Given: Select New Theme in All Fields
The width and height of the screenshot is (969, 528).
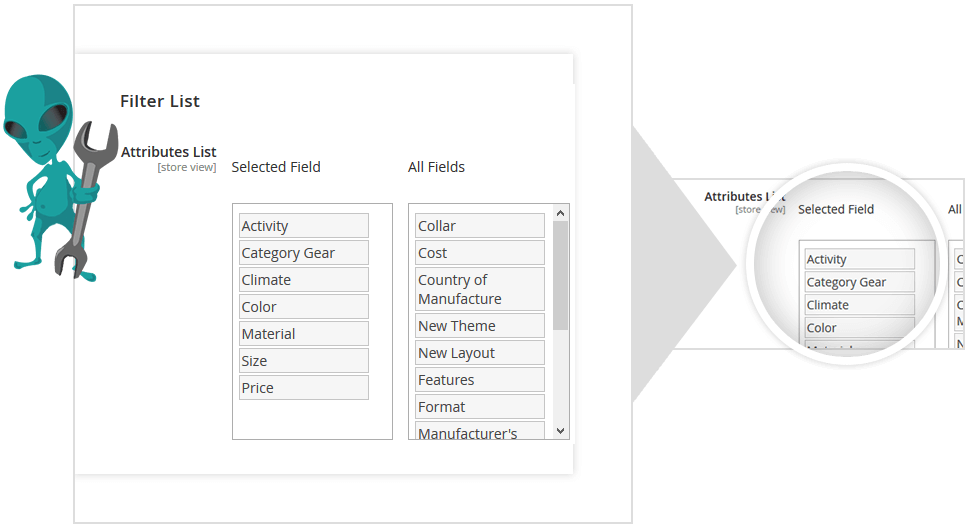Looking at the screenshot, I should [480, 326].
